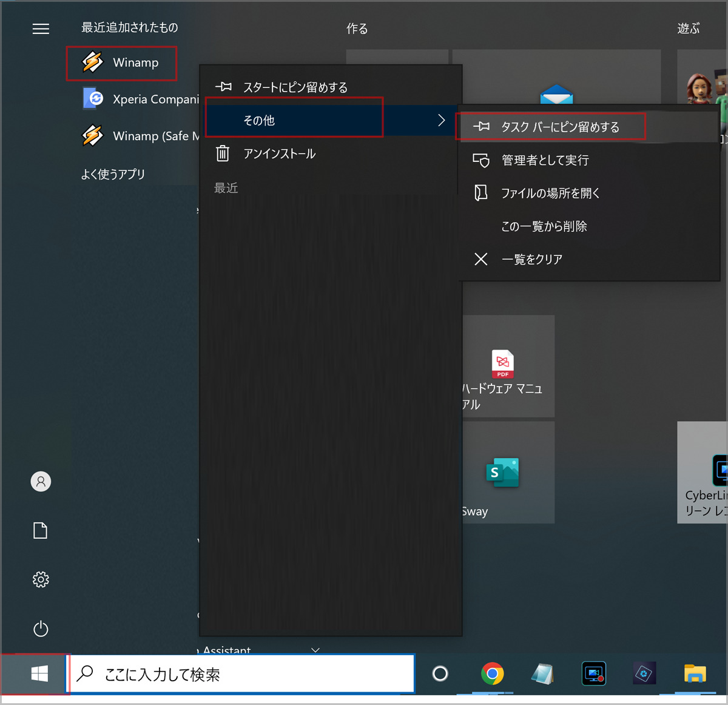
Task: Open the screen recorder icon in the taskbar
Action: [593, 673]
